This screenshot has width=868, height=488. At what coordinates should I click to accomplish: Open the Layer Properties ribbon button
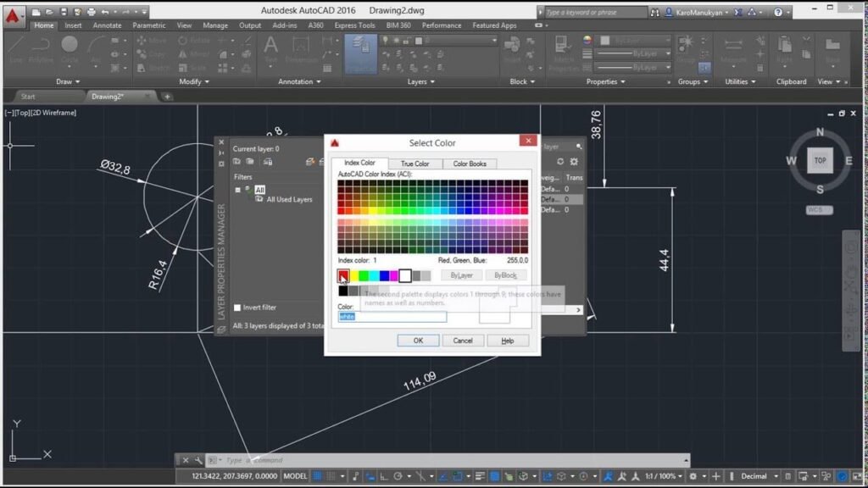(x=360, y=53)
